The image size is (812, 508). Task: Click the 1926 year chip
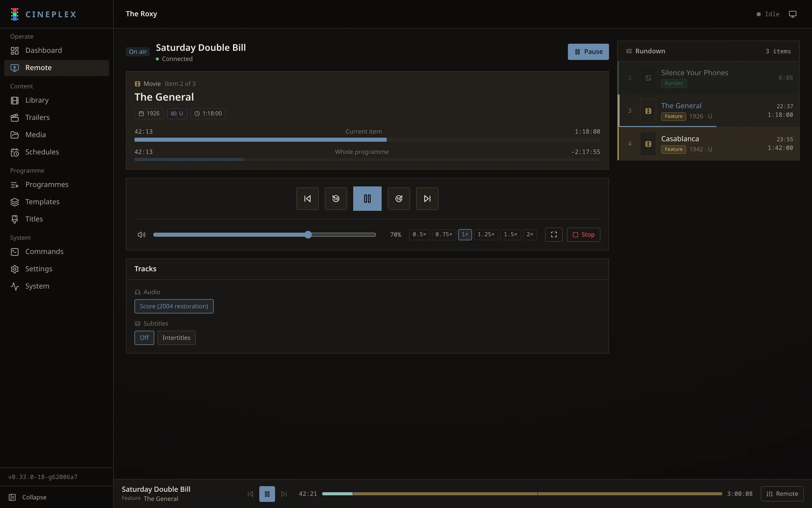(x=149, y=114)
